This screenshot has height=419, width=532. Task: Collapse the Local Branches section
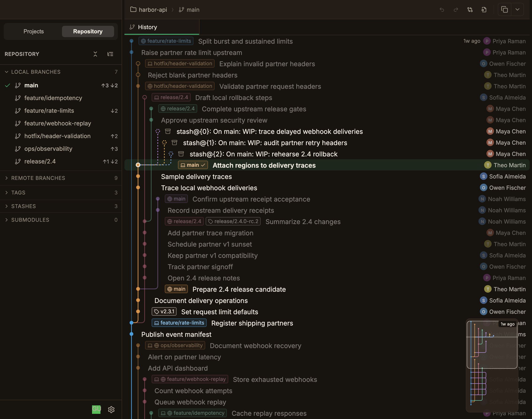click(61, 72)
